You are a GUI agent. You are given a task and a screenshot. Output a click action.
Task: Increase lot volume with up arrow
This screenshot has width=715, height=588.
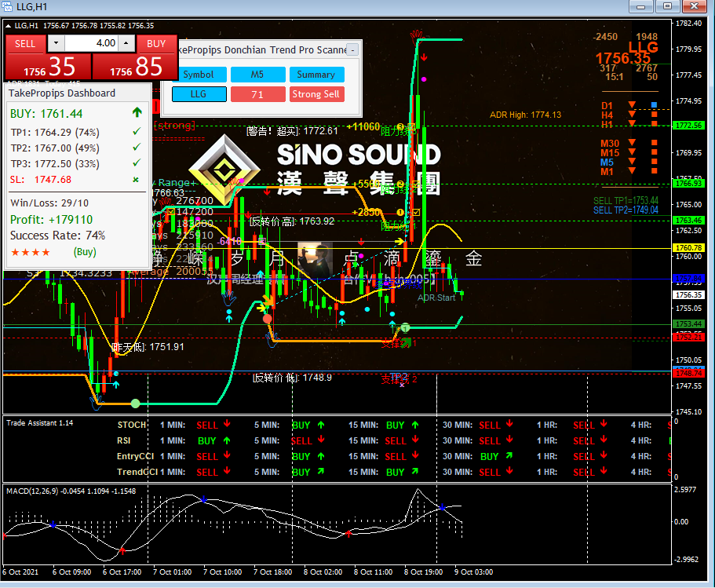[126, 43]
